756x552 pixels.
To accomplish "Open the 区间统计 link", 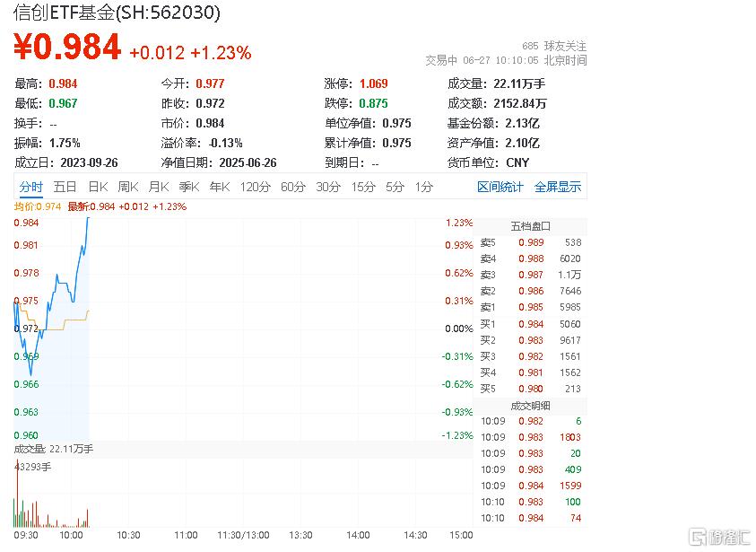I will click(x=500, y=188).
